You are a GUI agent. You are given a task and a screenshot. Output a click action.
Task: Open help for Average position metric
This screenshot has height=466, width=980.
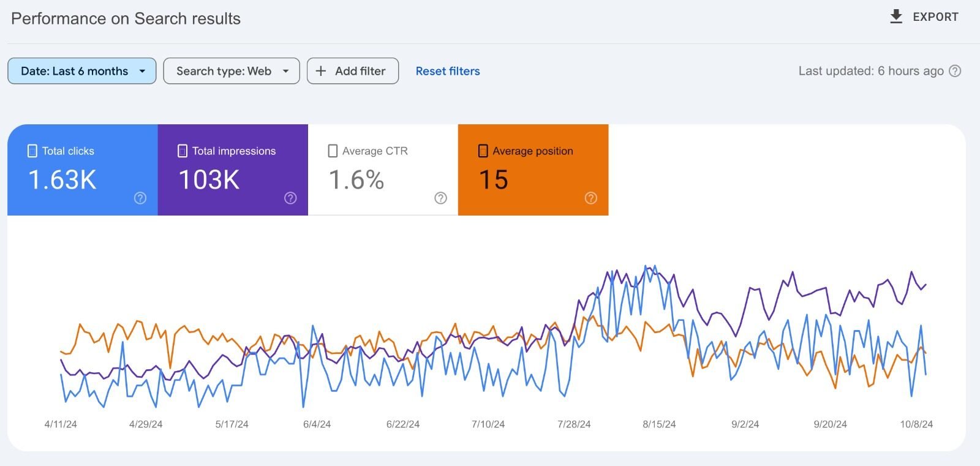click(590, 198)
